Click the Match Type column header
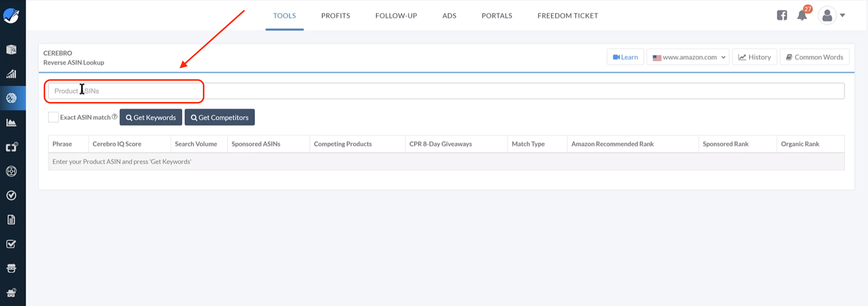Viewport: 868px width, 306px height. 537,144
